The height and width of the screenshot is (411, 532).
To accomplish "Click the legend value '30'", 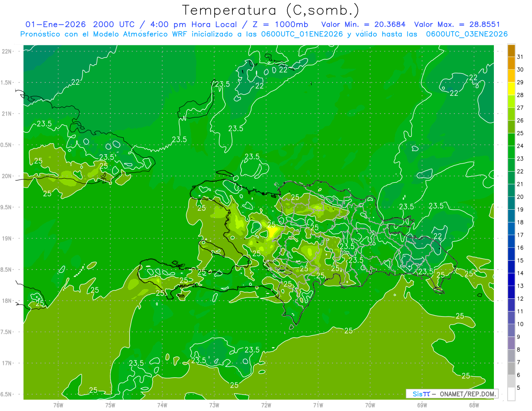I will (520, 70).
